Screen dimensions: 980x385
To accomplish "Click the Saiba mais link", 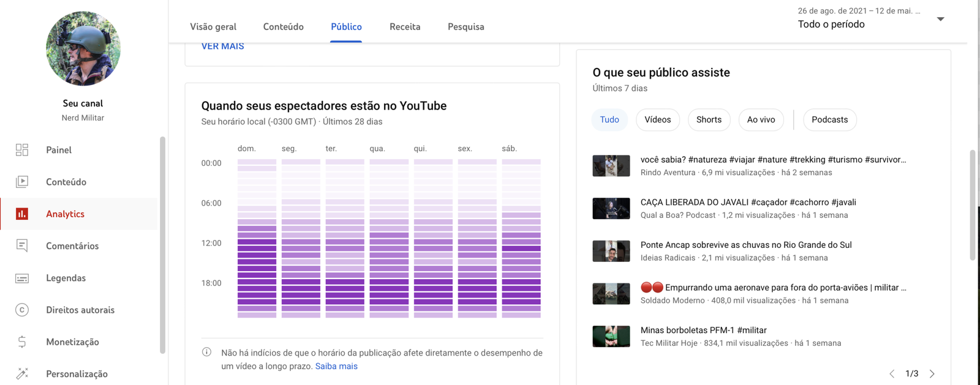I will 336,366.
